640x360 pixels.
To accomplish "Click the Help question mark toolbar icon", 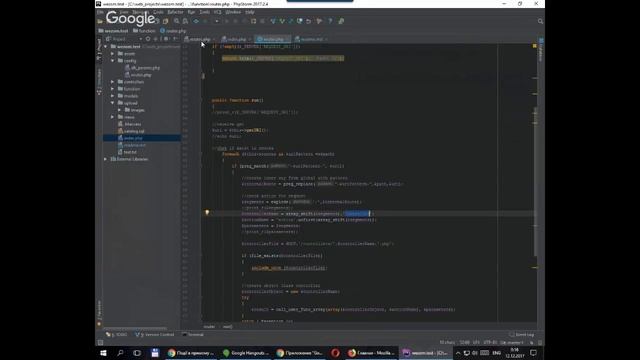I will click(330, 21).
